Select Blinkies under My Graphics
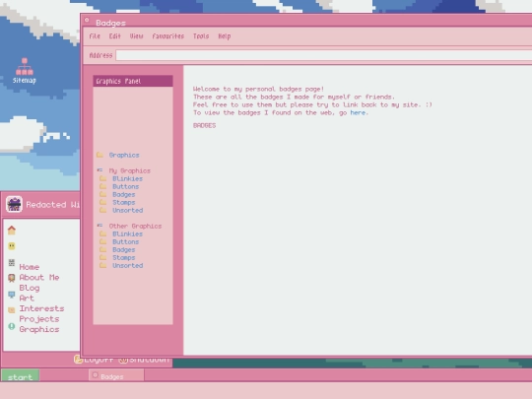This screenshot has height=399, width=532. [127, 178]
